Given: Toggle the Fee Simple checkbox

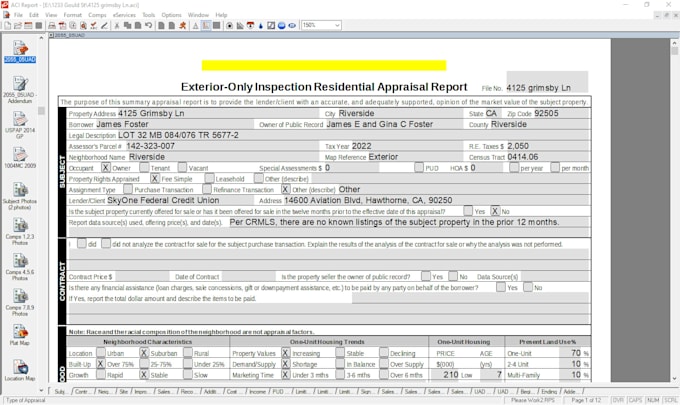Looking at the screenshot, I should [x=155, y=178].
